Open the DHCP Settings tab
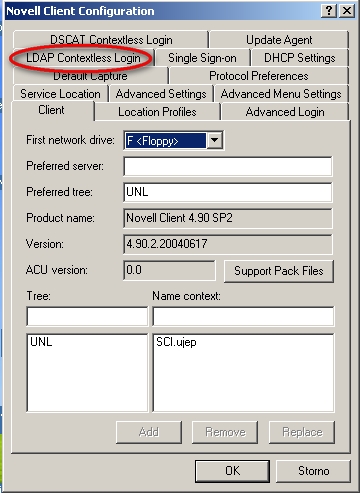The width and height of the screenshot is (360, 493). pyautogui.click(x=300, y=58)
